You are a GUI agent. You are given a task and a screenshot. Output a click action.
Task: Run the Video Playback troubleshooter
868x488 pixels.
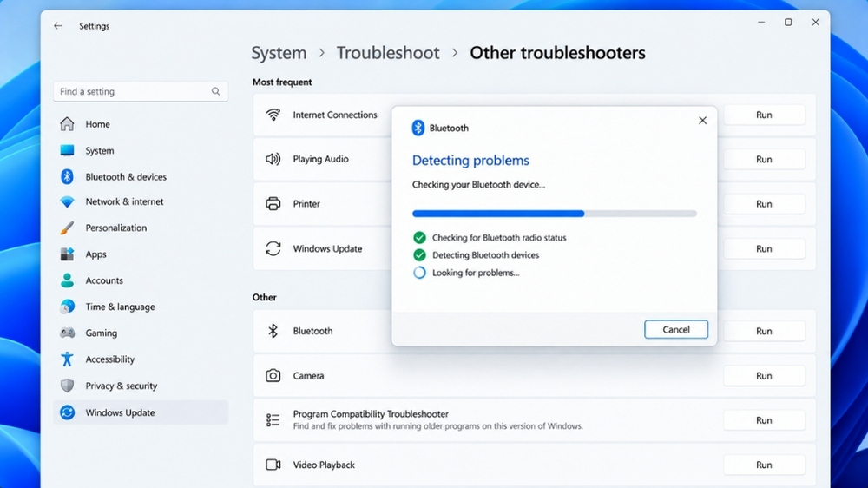(x=764, y=465)
